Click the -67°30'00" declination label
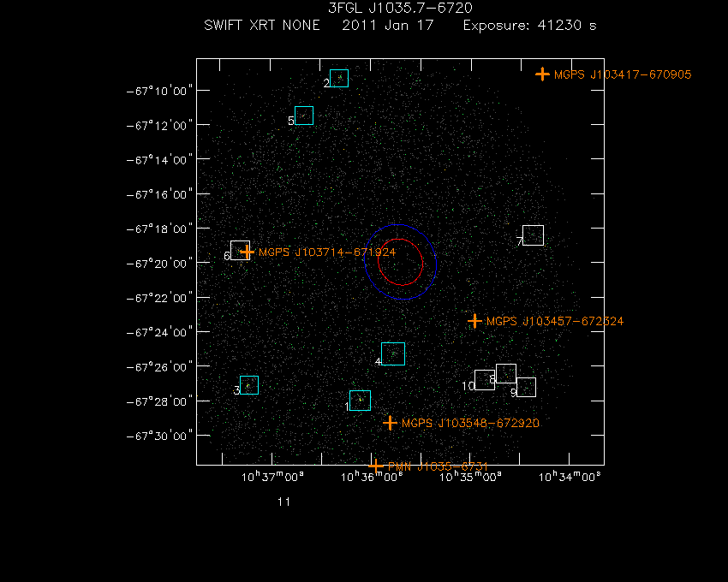728x582 pixels. (x=159, y=436)
